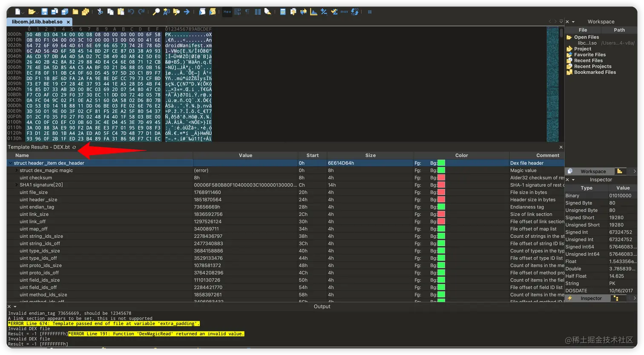644x355 pixels.
Task: Open Output panel menu dropdown arrow
Action: tap(15, 306)
